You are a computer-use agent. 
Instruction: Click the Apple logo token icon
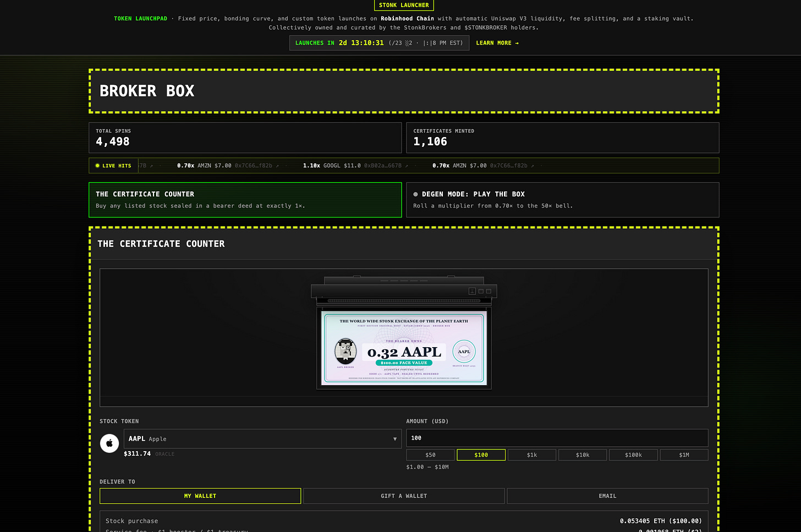tap(109, 443)
